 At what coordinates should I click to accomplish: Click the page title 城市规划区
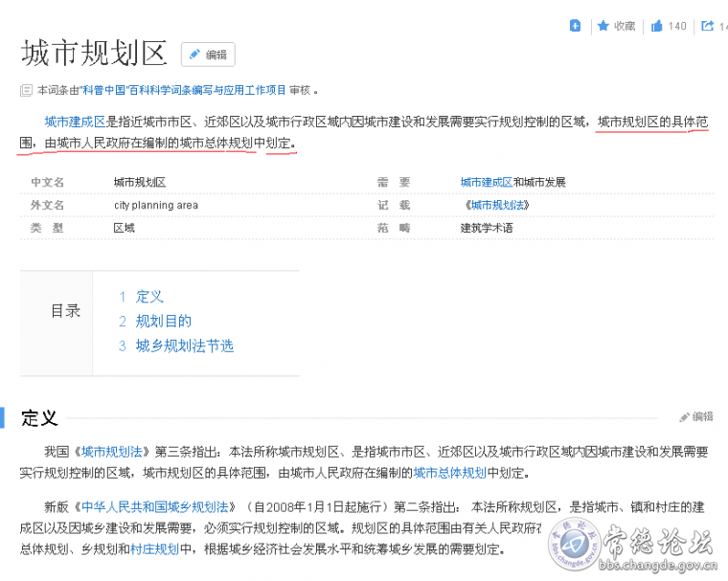94,53
